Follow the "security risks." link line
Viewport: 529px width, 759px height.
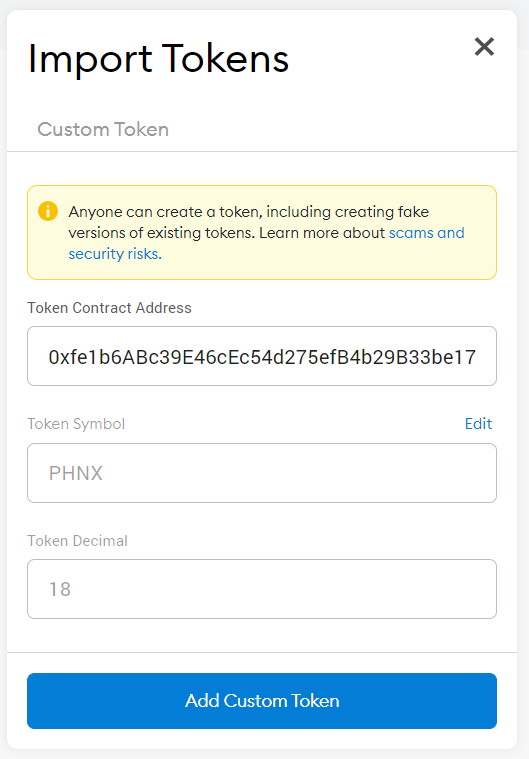click(x=115, y=254)
